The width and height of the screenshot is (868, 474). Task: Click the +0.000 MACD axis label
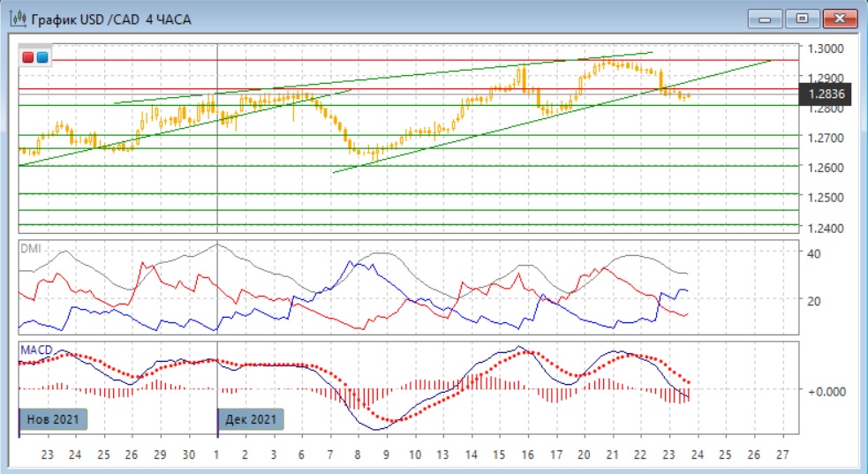(826, 390)
